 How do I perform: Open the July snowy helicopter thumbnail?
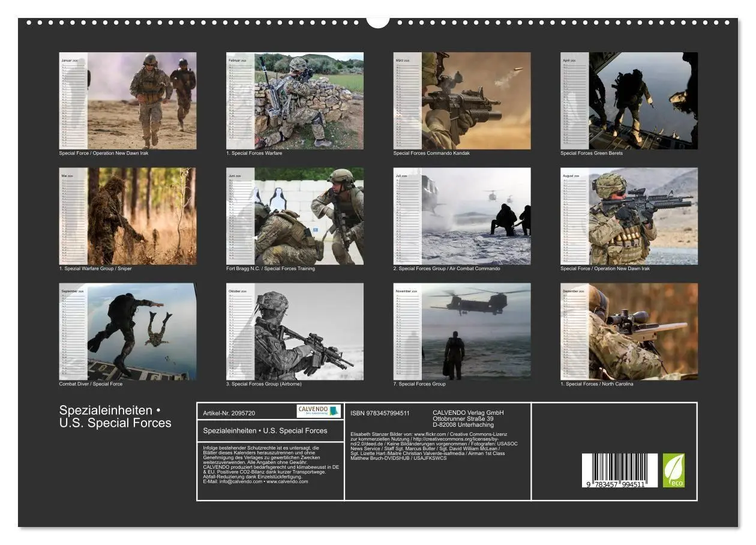click(462, 216)
